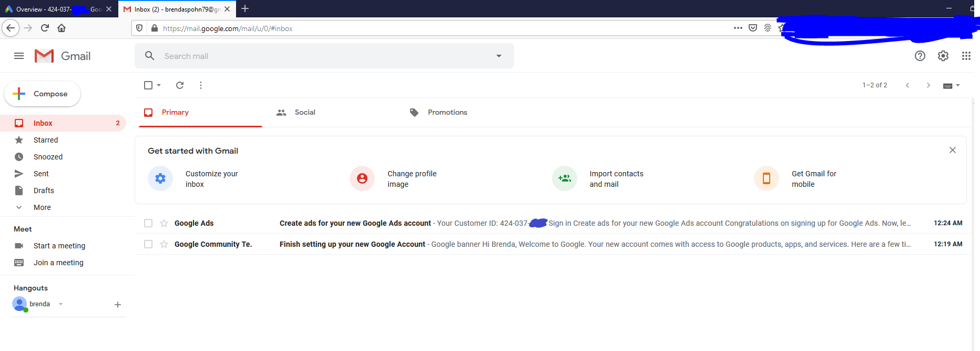The width and height of the screenshot is (980, 351).
Task: Open the input tools keyboard dropdown
Action: coord(952,85)
